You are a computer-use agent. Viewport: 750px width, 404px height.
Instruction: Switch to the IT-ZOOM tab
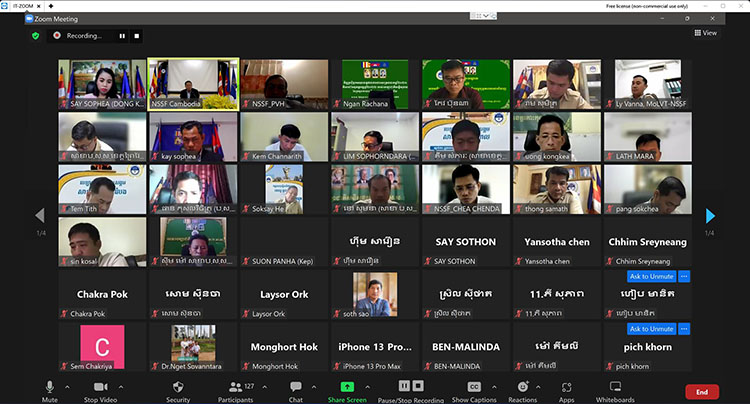pos(22,6)
